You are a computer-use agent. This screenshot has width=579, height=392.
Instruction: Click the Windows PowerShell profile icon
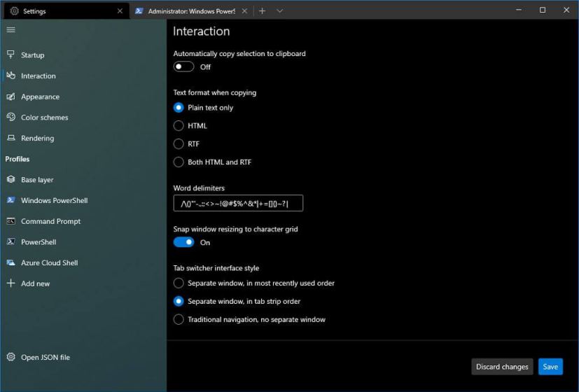pos(11,200)
